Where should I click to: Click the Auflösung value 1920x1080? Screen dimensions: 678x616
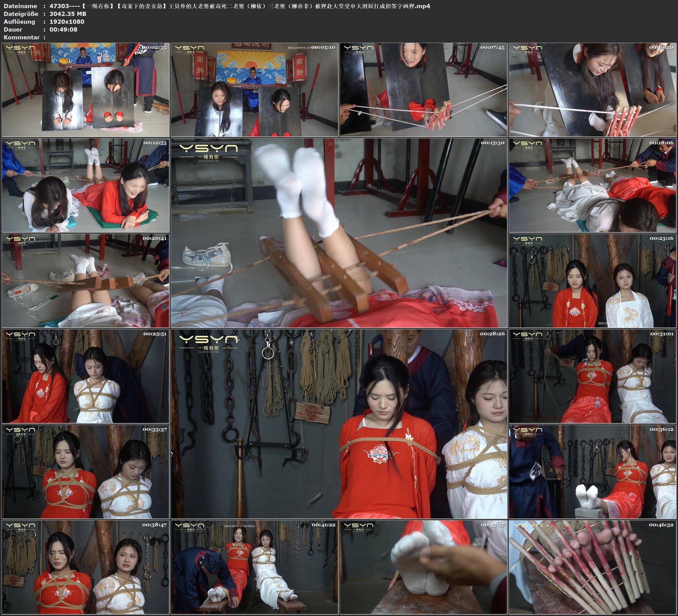[66, 22]
